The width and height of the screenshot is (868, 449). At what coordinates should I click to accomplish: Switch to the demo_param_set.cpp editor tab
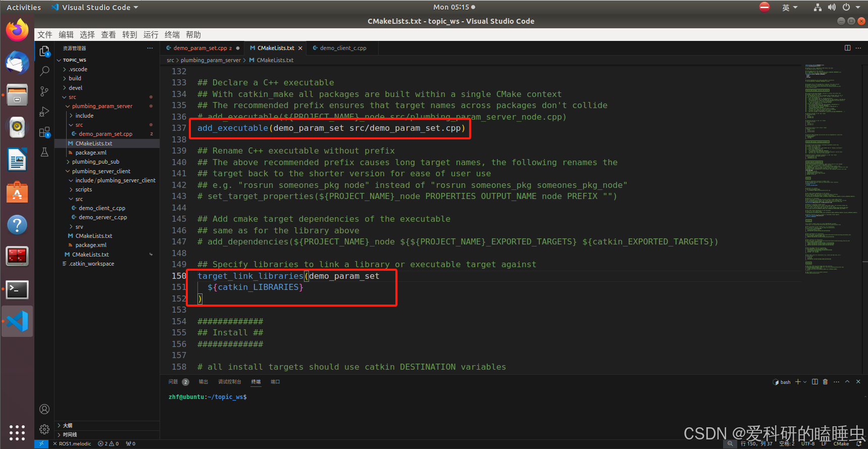(x=202, y=48)
